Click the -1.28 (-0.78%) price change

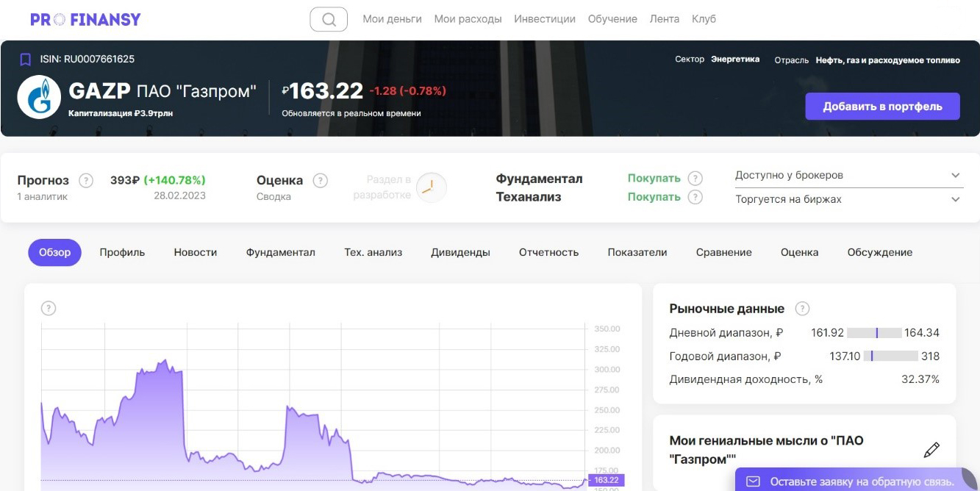click(407, 91)
